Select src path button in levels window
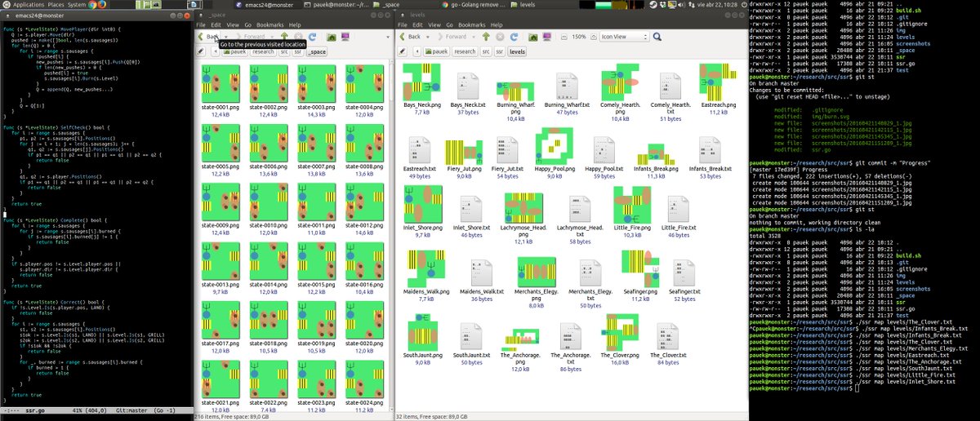The width and height of the screenshot is (980, 421). [x=486, y=51]
